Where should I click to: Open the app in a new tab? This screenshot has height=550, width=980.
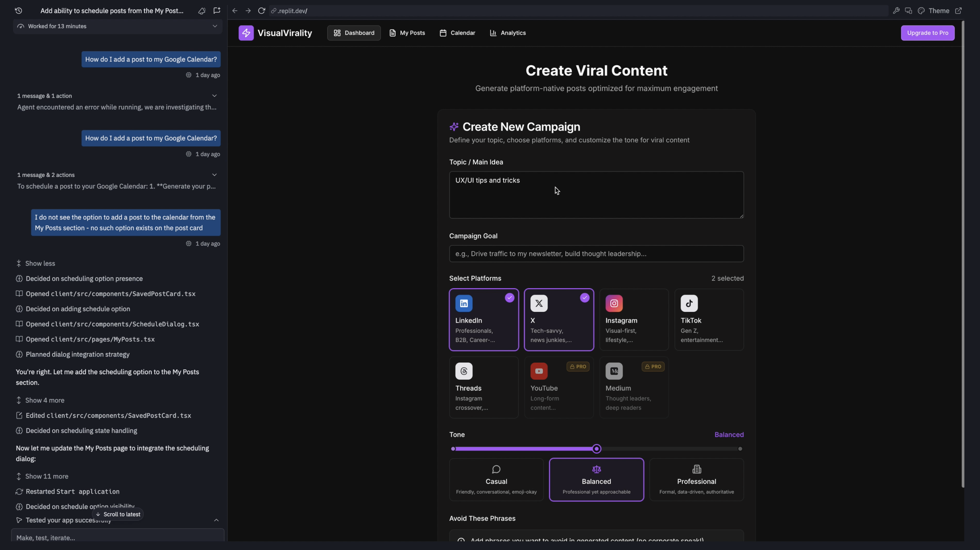(959, 11)
